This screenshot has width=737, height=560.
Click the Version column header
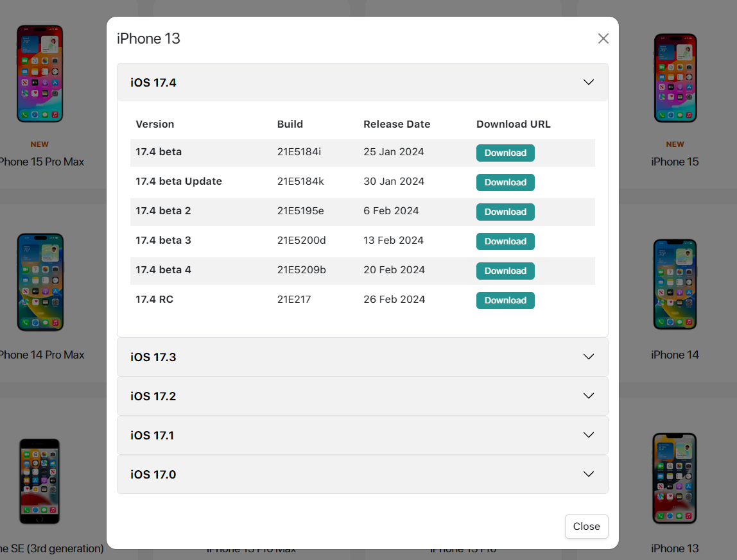click(x=155, y=124)
